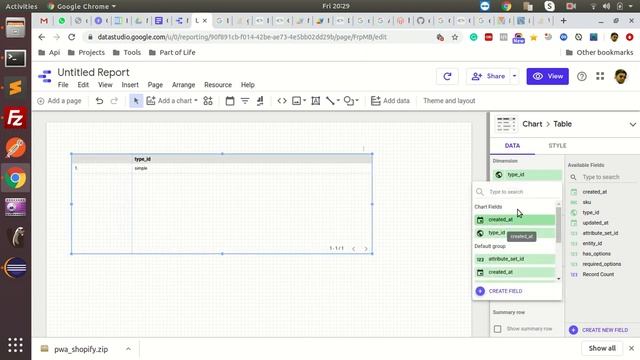Click Available Fields search box
This screenshot has width=640, height=360.
point(603,177)
